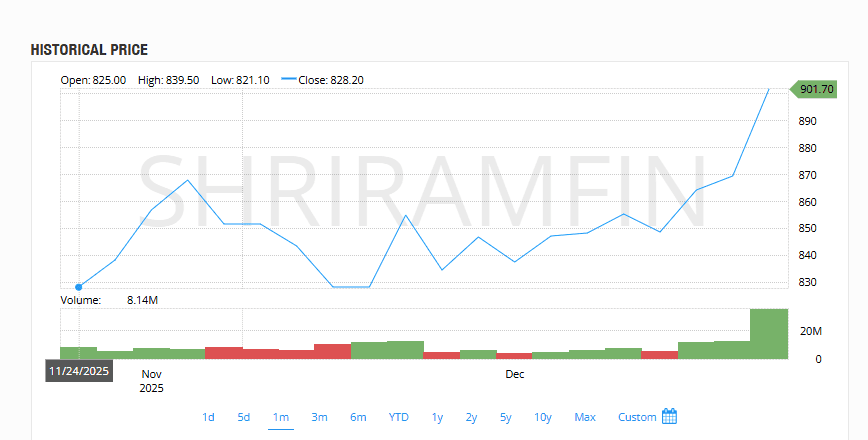
Task: Choose the 1y time range
Action: point(437,417)
